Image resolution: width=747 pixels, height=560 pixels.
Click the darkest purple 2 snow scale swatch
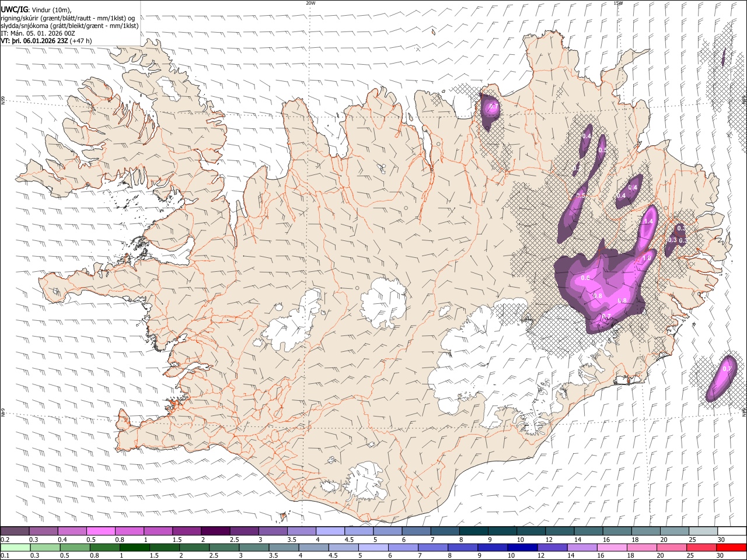(x=215, y=531)
